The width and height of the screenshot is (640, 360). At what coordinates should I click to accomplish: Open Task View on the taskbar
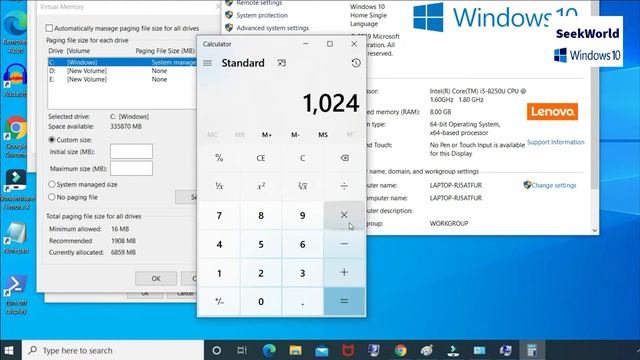pyautogui.click(x=242, y=350)
